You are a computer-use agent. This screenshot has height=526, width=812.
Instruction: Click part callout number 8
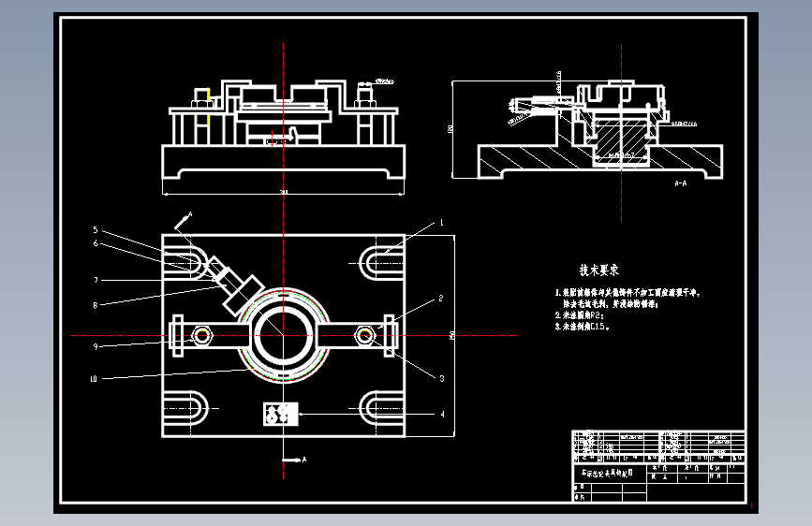click(x=96, y=305)
